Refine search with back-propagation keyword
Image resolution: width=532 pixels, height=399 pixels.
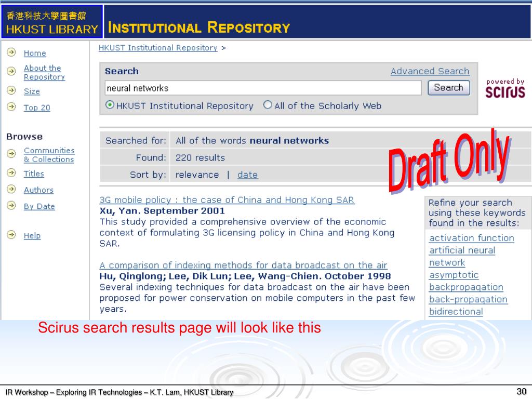coord(468,299)
